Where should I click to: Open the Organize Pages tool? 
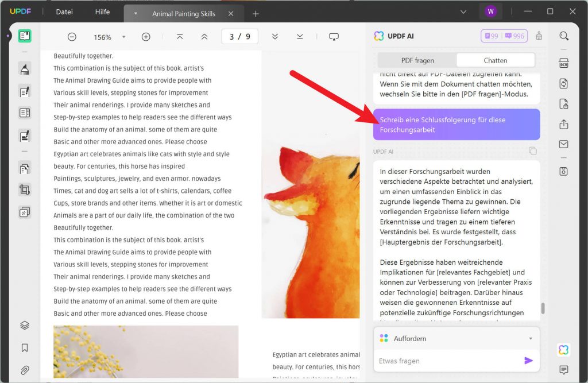tap(25, 169)
